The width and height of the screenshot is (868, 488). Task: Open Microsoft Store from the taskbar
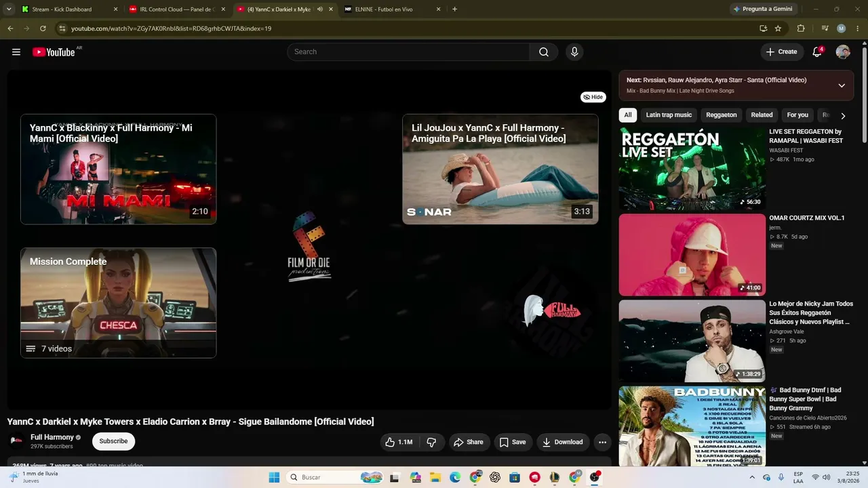tap(515, 477)
